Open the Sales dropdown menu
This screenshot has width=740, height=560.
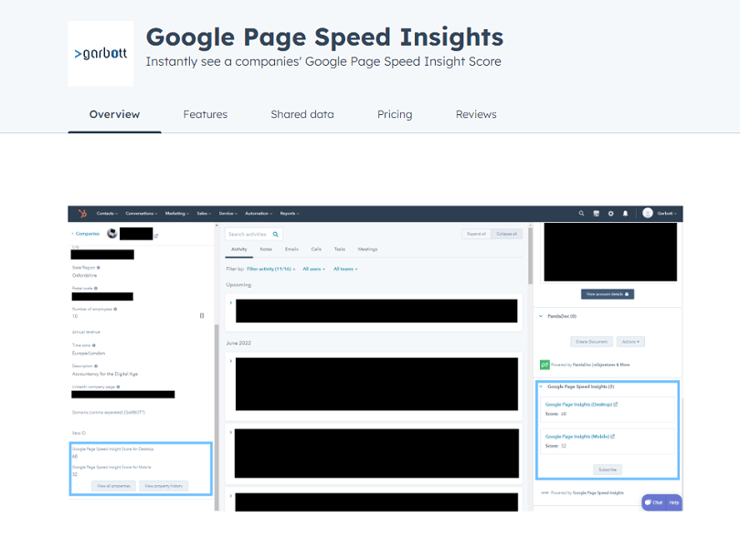(204, 213)
